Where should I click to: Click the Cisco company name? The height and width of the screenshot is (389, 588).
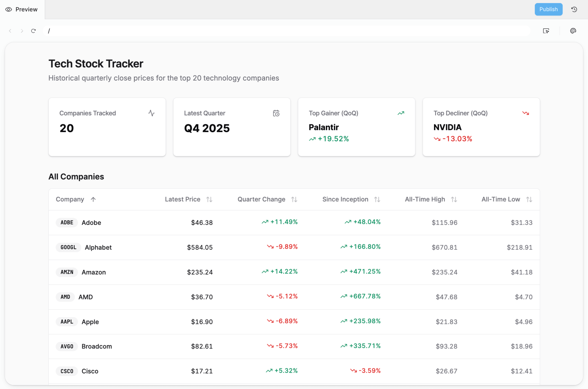click(x=90, y=371)
